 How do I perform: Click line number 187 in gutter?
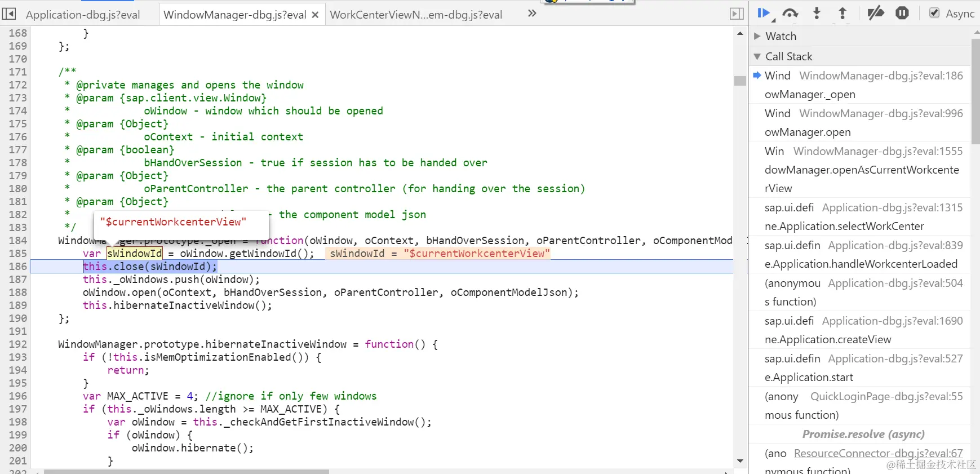tap(17, 279)
